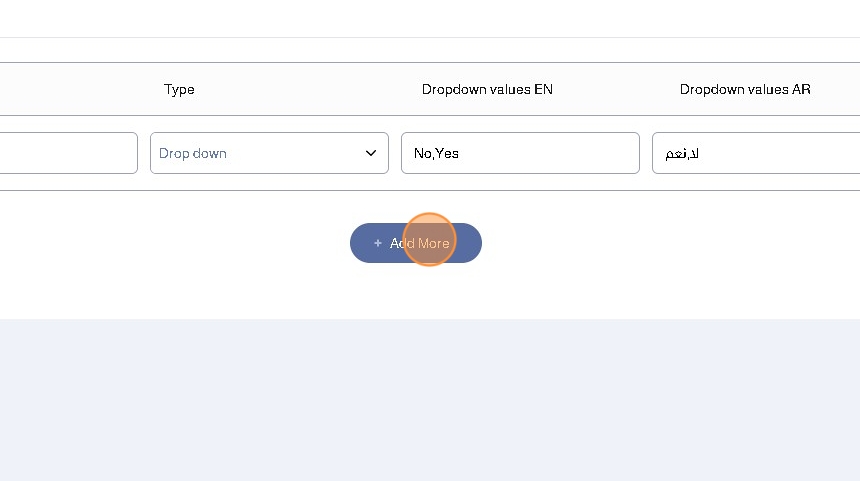The image size is (860, 481).
Task: Click the orange highlight circle on Add More
Action: pyautogui.click(x=429, y=240)
